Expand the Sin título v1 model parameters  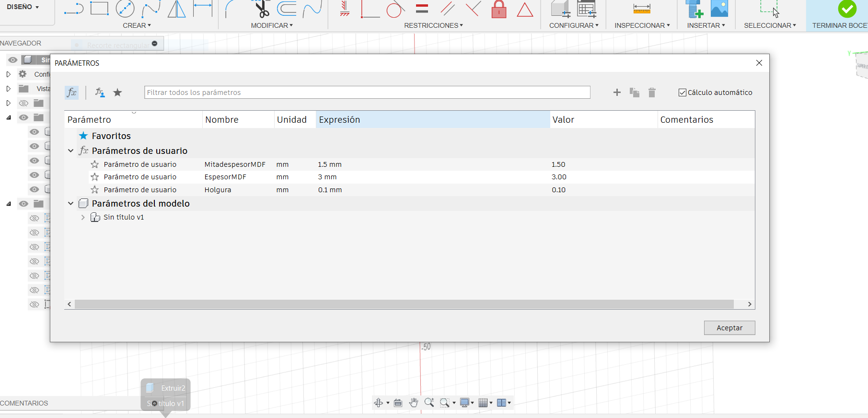point(83,217)
